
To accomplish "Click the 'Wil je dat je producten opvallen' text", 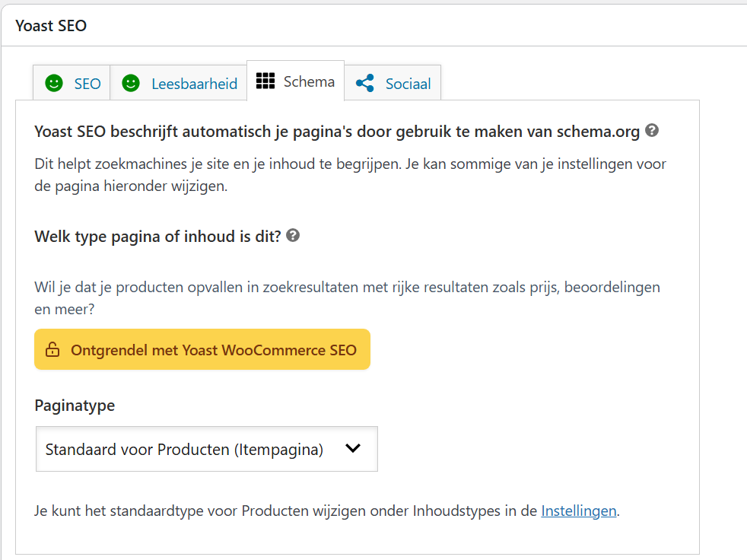I will [x=348, y=297].
